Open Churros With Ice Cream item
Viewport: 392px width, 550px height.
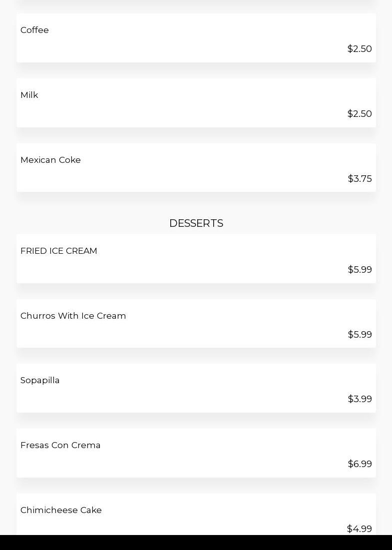[73, 316]
